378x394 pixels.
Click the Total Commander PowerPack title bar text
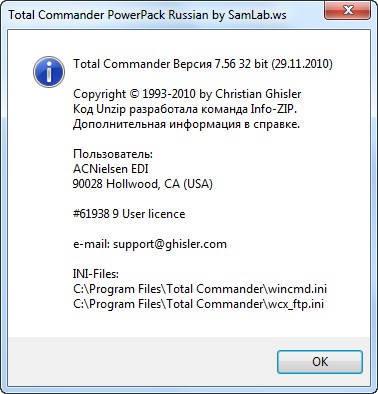click(x=147, y=15)
